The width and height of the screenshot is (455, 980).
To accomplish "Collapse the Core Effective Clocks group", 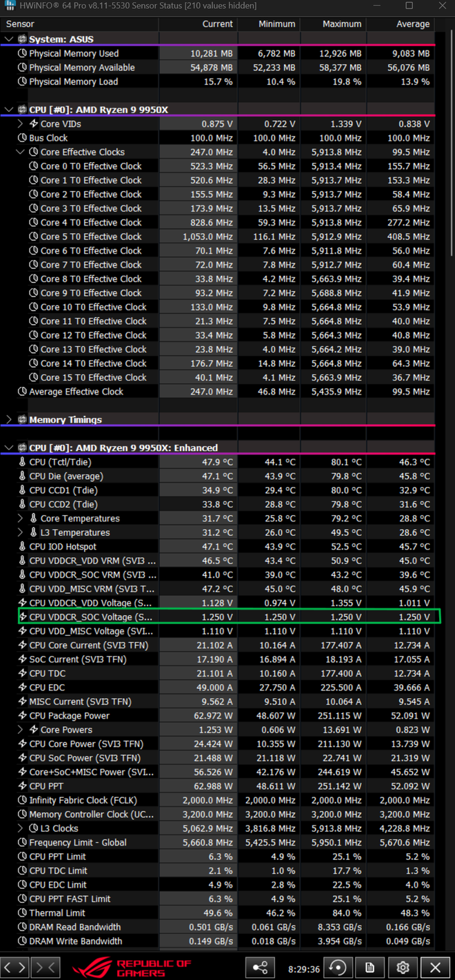I will point(21,152).
